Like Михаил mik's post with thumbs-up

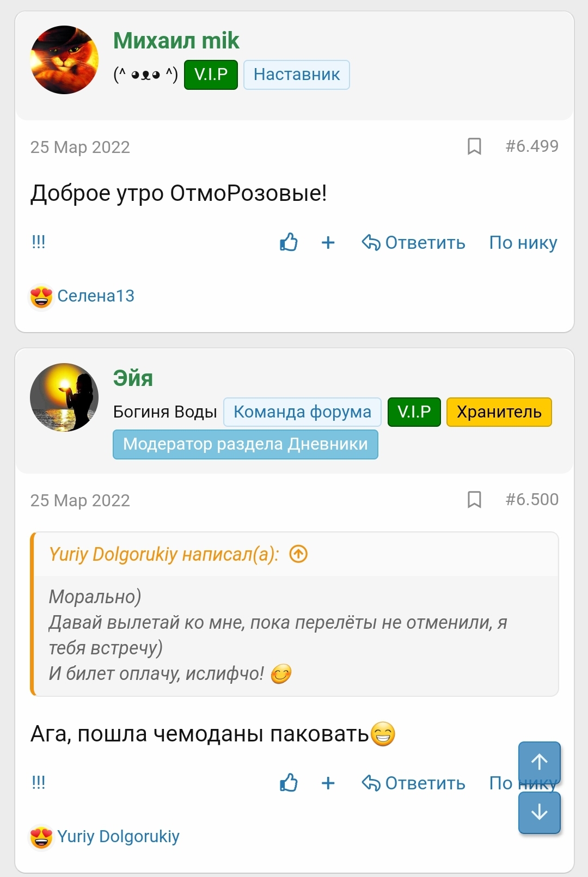[x=289, y=242]
